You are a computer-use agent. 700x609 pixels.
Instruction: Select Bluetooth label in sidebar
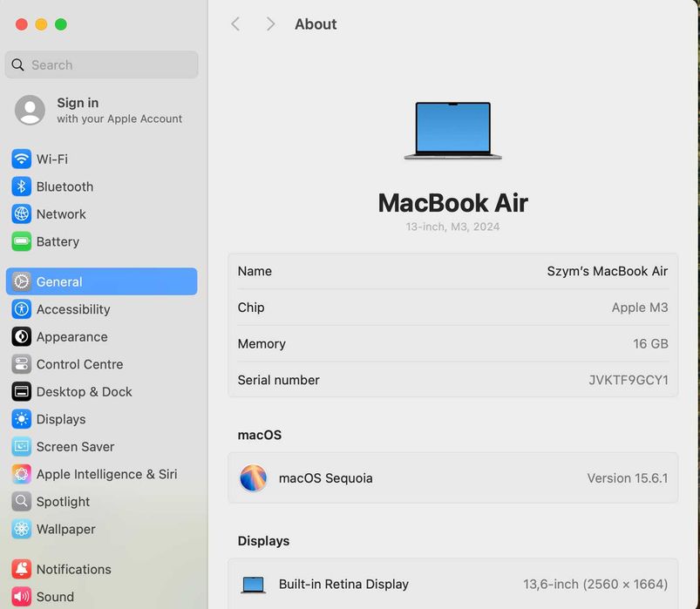(x=65, y=187)
